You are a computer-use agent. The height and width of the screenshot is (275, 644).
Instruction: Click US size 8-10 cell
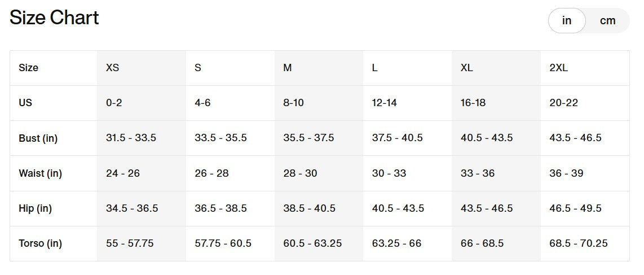click(293, 103)
